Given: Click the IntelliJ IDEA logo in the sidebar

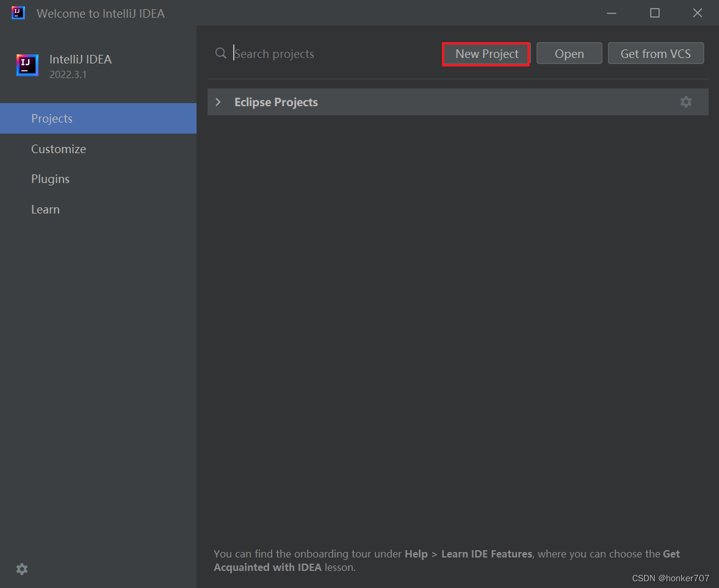Looking at the screenshot, I should pos(27,65).
